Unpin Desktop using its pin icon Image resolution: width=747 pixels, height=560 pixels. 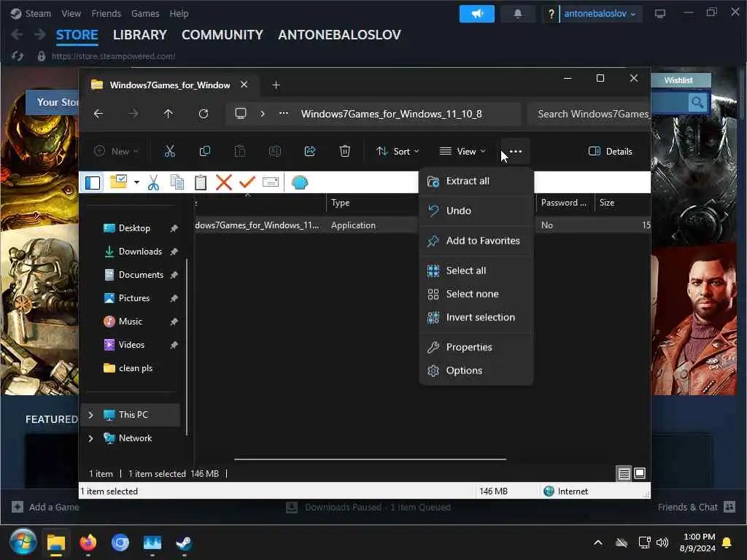pyautogui.click(x=174, y=228)
